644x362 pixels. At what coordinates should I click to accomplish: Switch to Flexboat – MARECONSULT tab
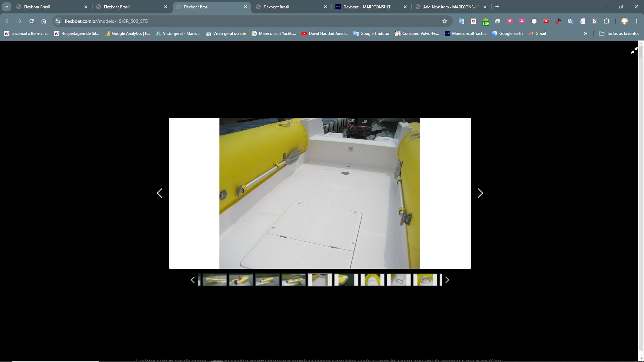[367, 7]
